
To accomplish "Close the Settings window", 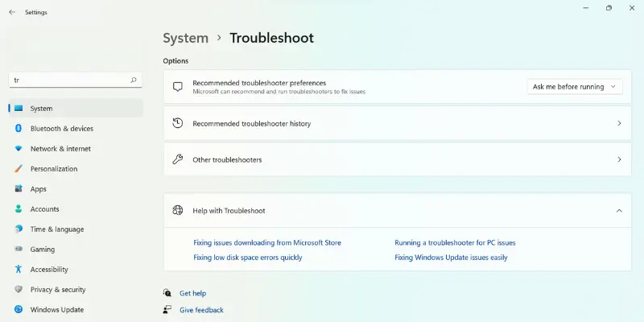I will point(632,8).
